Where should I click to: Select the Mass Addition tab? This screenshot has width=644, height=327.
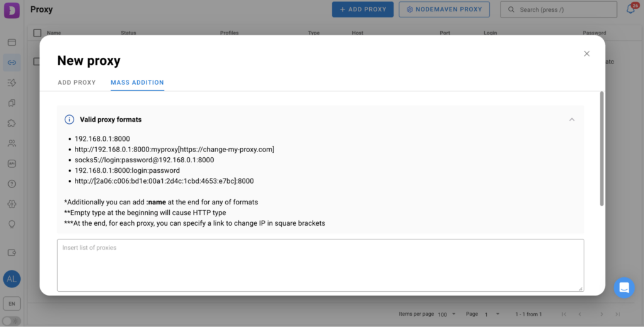pos(137,82)
